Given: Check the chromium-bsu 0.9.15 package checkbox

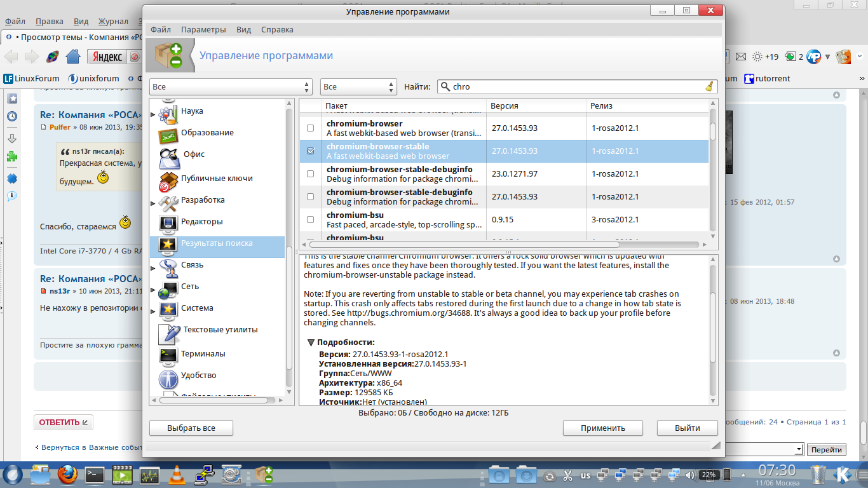Looking at the screenshot, I should click(x=310, y=220).
